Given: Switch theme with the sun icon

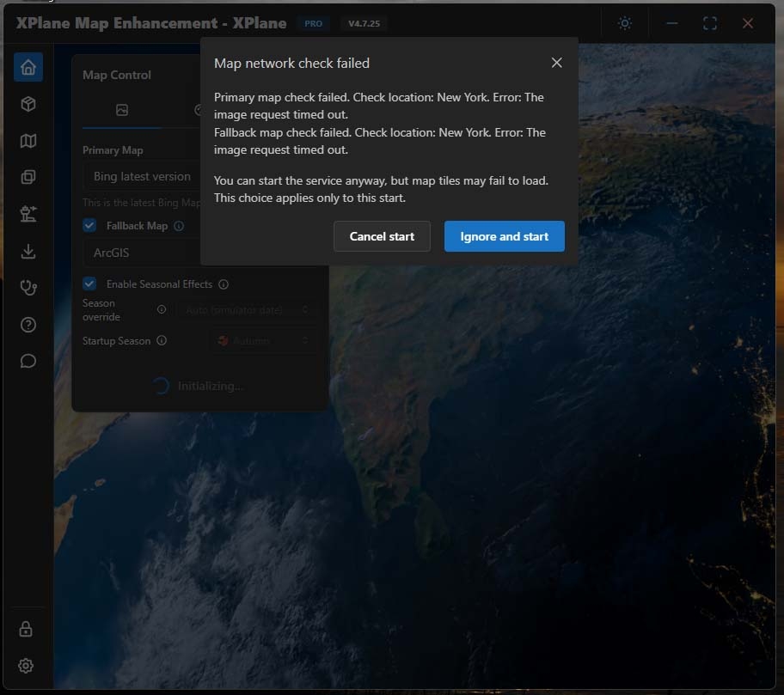Looking at the screenshot, I should pos(624,23).
